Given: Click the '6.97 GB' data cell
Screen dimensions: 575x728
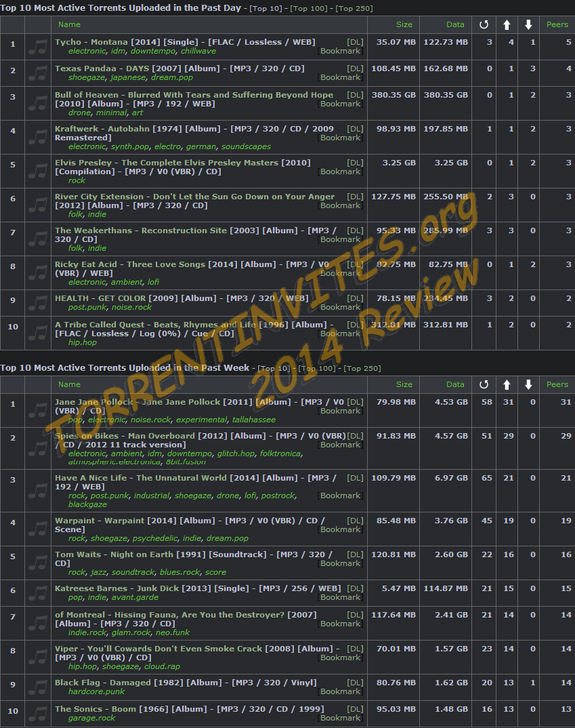Looking at the screenshot, I should [x=451, y=478].
